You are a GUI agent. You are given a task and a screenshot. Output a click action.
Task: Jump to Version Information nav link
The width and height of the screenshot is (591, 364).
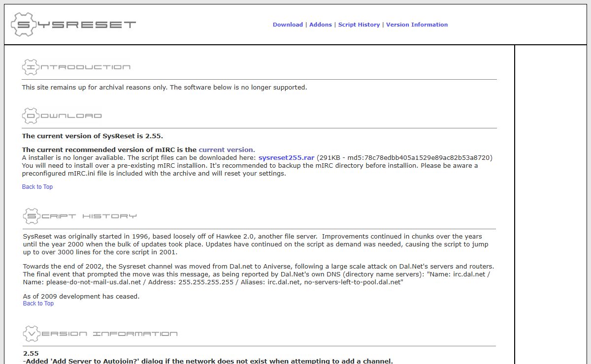pos(417,25)
